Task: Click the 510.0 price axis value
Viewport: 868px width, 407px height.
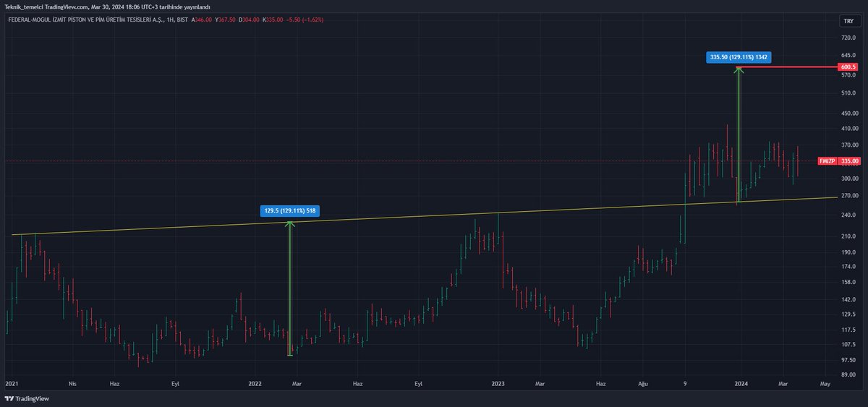Action: point(848,93)
